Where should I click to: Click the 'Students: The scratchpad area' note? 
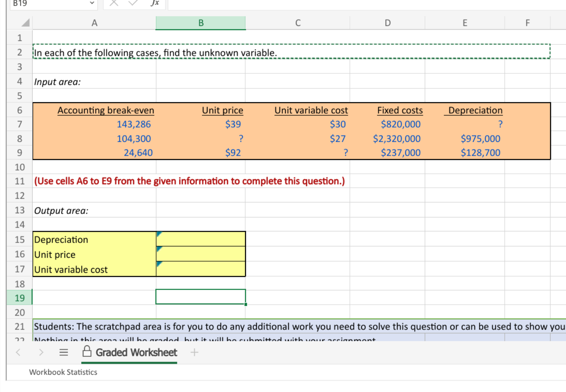click(x=299, y=326)
